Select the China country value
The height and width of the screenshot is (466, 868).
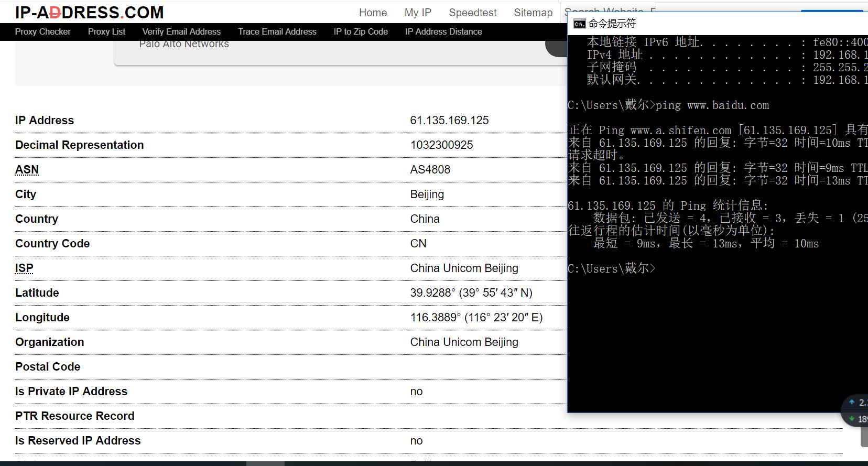425,219
